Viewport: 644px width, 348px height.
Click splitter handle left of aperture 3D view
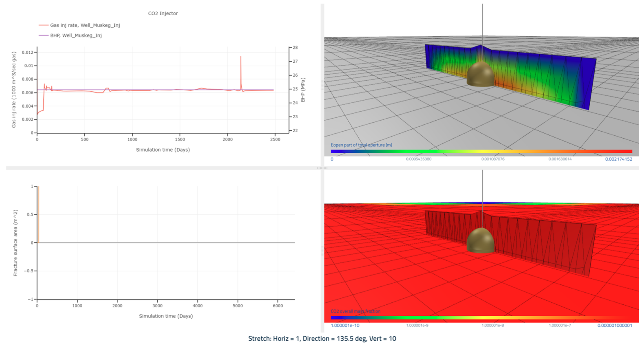click(322, 85)
